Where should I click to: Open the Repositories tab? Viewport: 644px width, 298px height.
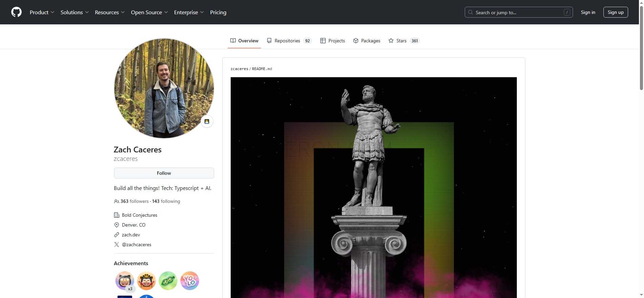coord(289,41)
